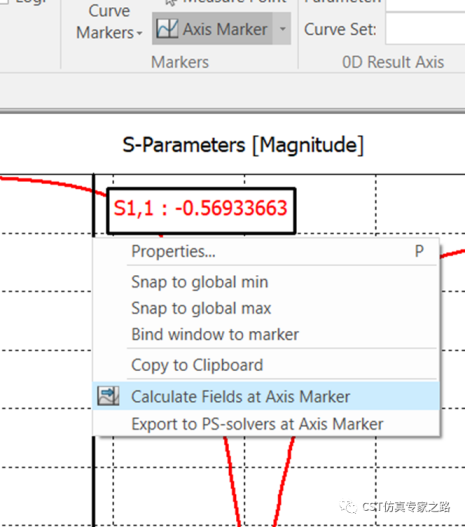This screenshot has height=528, width=465.
Task: Click the WeChat watermark logo icon
Action: (348, 506)
